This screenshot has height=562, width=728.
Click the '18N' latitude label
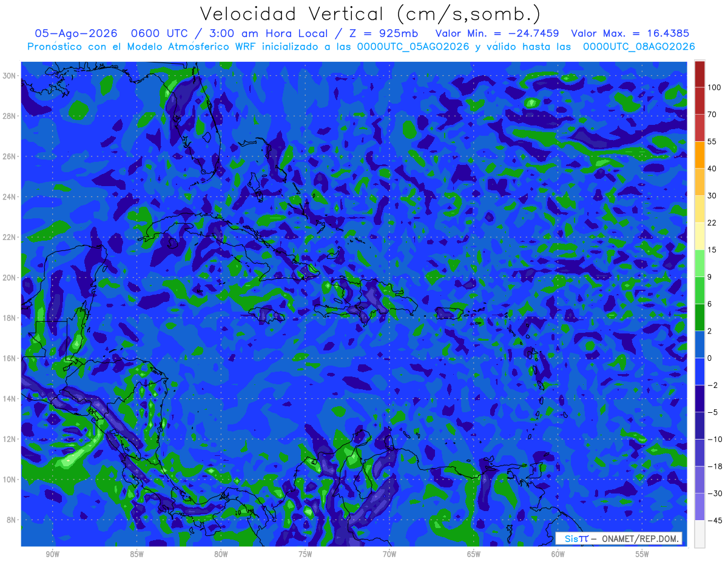pyautogui.click(x=10, y=318)
